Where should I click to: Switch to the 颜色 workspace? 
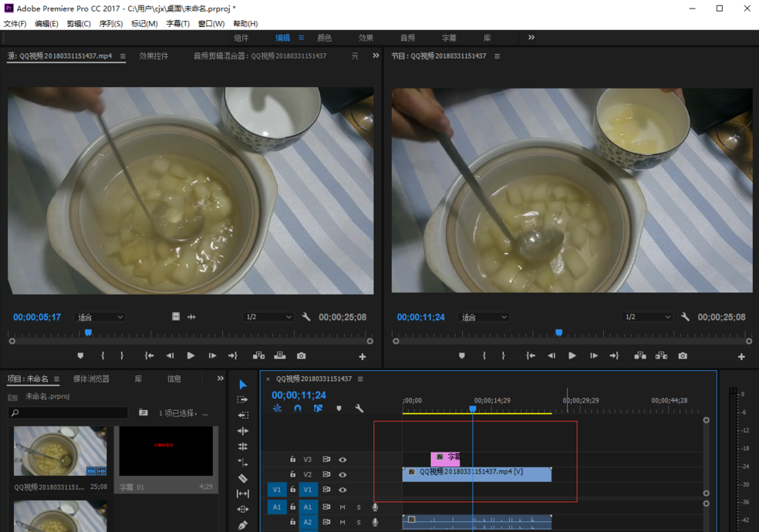[324, 38]
